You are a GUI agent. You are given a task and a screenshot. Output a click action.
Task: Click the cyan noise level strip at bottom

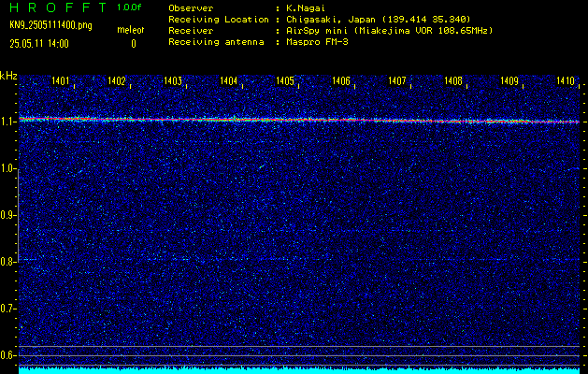point(299,370)
